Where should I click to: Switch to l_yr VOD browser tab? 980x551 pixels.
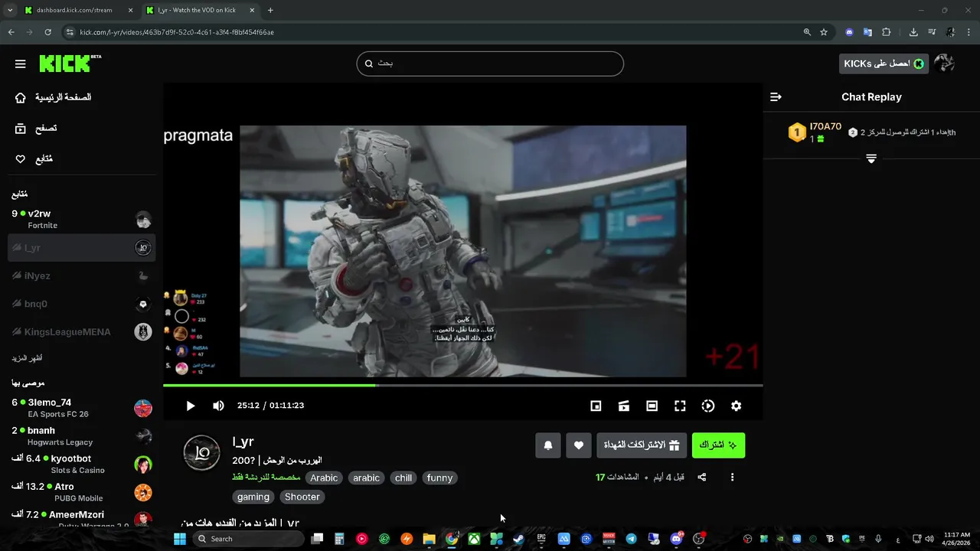click(200, 10)
